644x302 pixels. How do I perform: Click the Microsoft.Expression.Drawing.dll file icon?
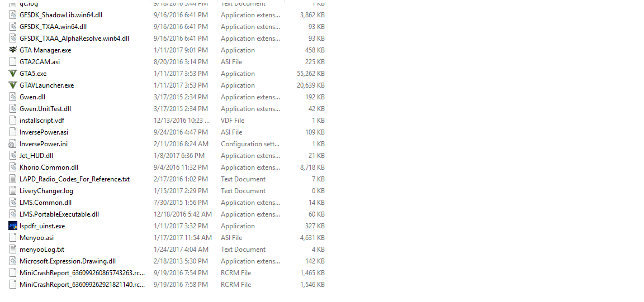pyautogui.click(x=13, y=261)
